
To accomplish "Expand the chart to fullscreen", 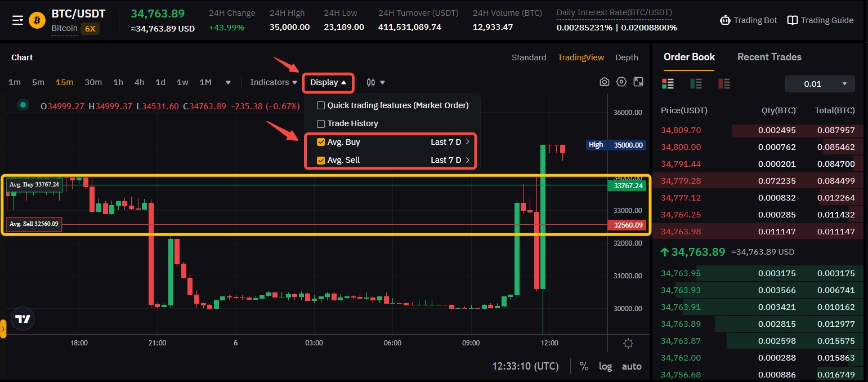I will pyautogui.click(x=638, y=82).
